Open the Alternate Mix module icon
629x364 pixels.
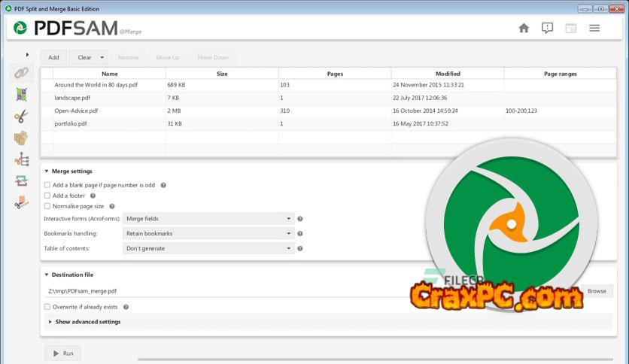(x=20, y=95)
